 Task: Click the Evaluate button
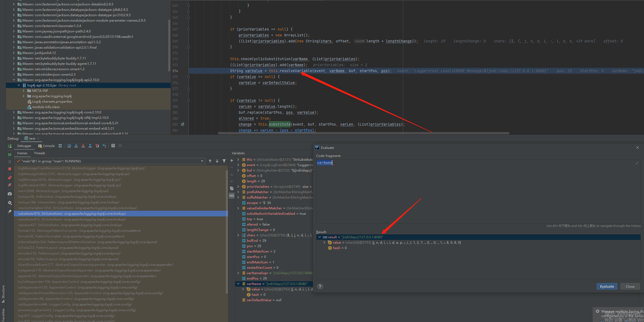coord(607,286)
